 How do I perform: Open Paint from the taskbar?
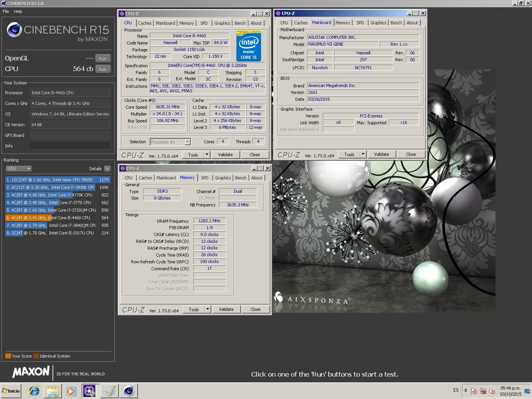[x=109, y=391]
